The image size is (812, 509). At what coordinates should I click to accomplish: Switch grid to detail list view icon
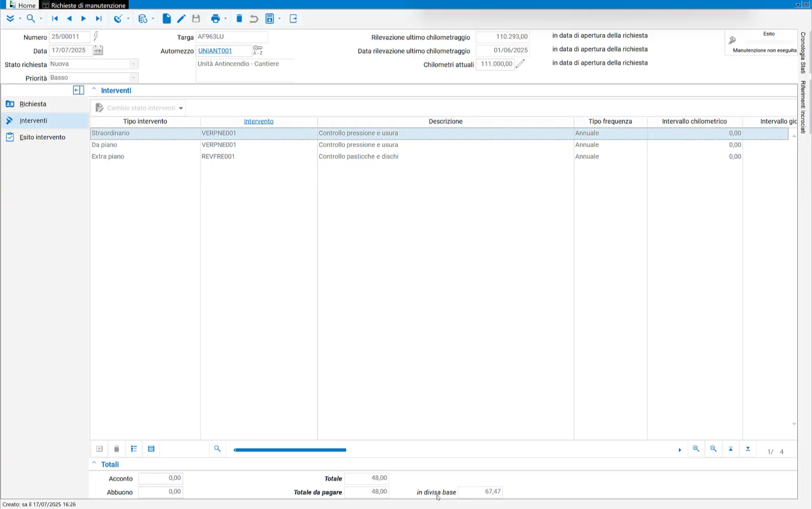[134, 449]
